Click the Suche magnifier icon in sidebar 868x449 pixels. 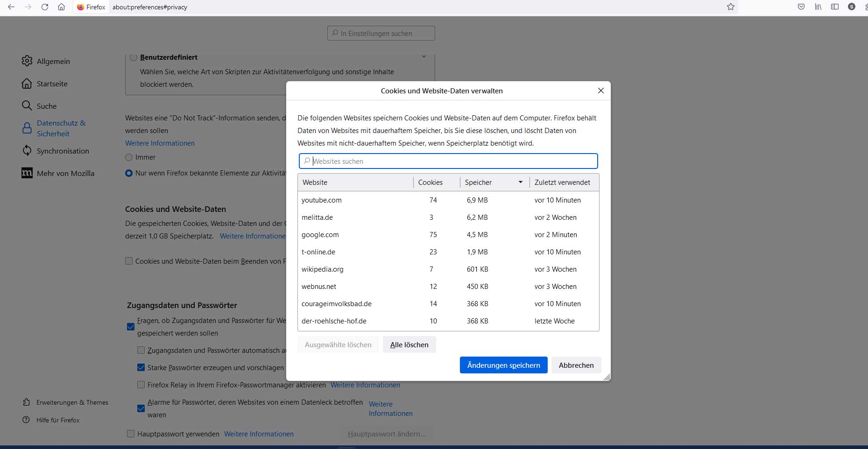(x=27, y=105)
